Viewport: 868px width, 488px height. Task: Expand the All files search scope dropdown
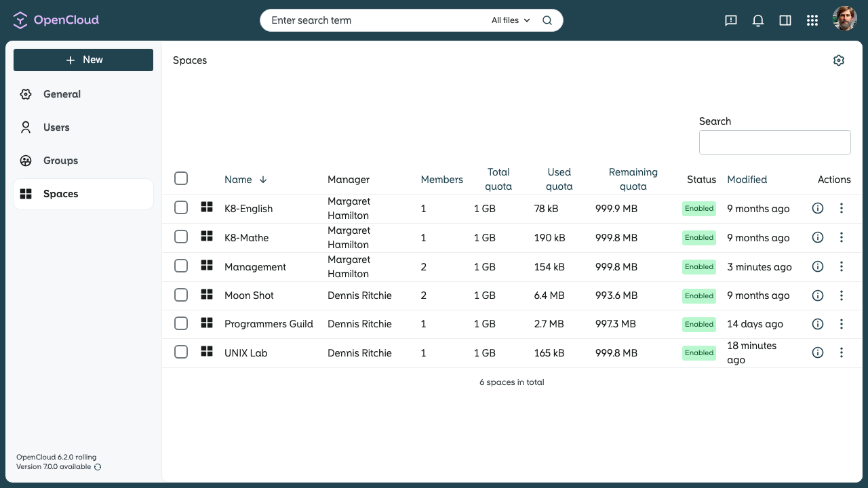pos(511,20)
